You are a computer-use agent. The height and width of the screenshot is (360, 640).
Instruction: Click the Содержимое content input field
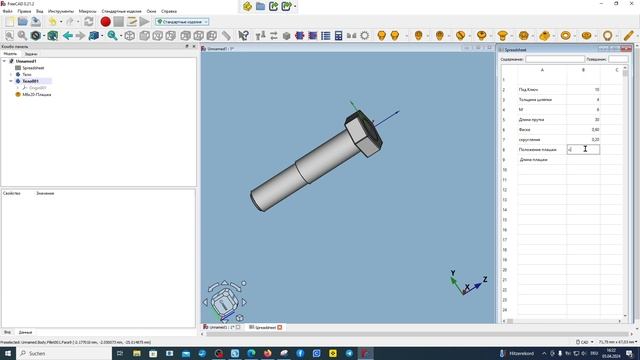point(555,59)
